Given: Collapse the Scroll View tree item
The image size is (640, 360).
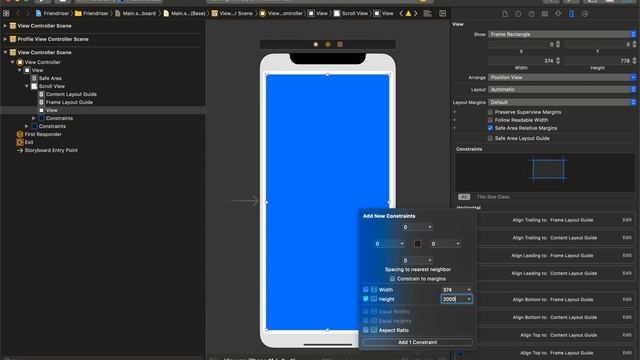Looking at the screenshot, I should (x=27, y=86).
